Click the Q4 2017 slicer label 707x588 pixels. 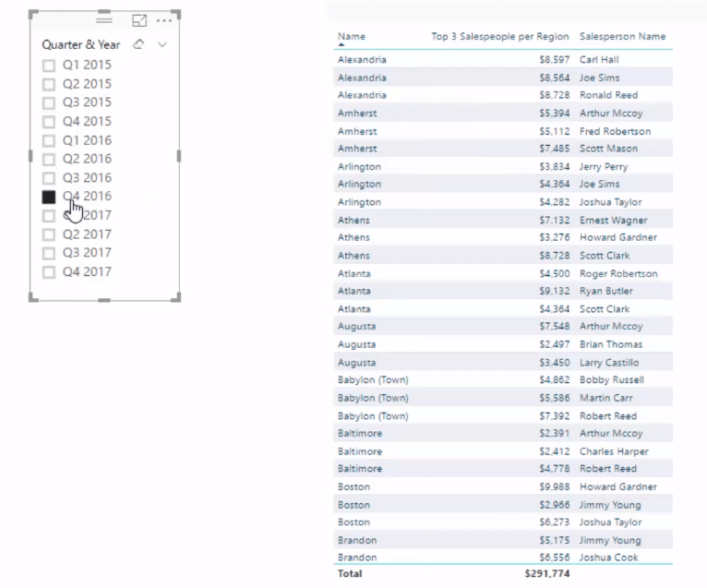pos(87,272)
